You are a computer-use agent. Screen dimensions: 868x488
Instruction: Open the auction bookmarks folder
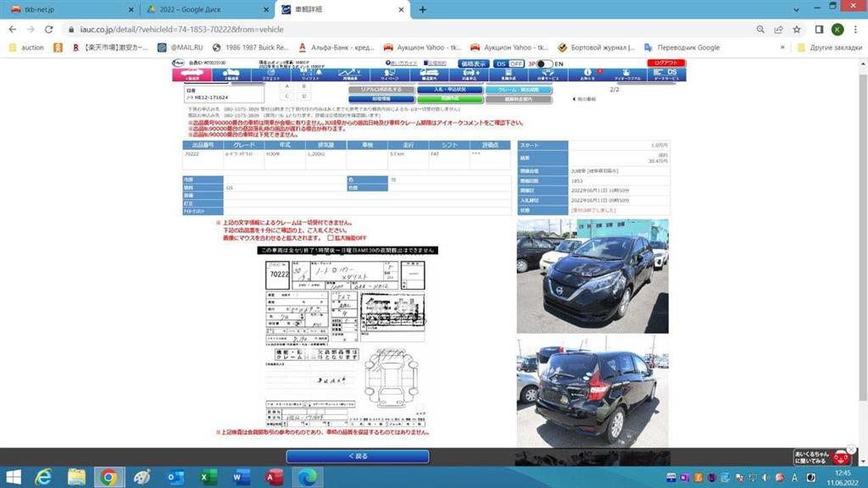(x=26, y=47)
